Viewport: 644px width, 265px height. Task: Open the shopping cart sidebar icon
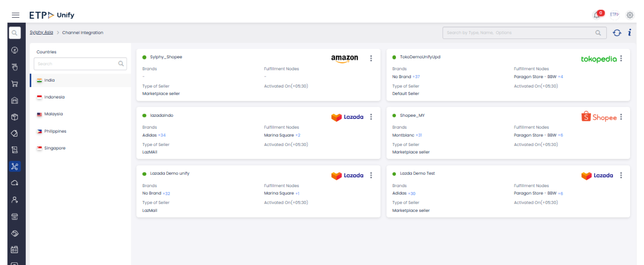[14, 84]
